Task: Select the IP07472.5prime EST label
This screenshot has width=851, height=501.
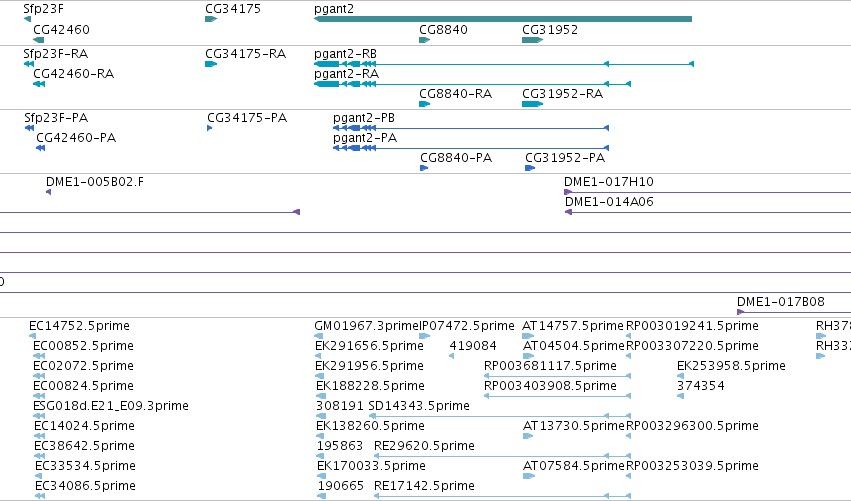Action: pyautogui.click(x=467, y=326)
